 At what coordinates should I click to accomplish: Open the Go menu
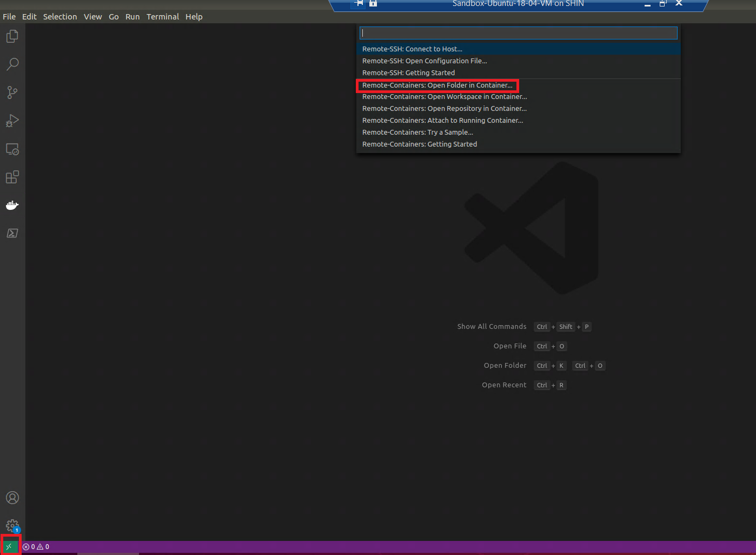(114, 17)
